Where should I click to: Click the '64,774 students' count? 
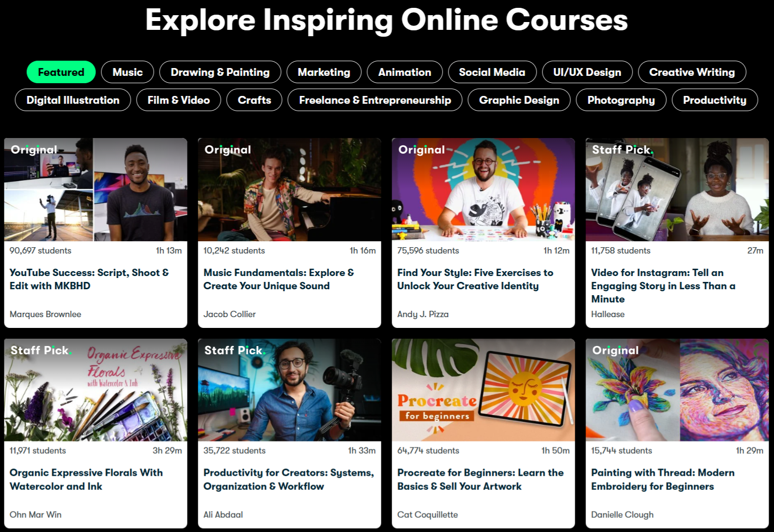click(428, 451)
